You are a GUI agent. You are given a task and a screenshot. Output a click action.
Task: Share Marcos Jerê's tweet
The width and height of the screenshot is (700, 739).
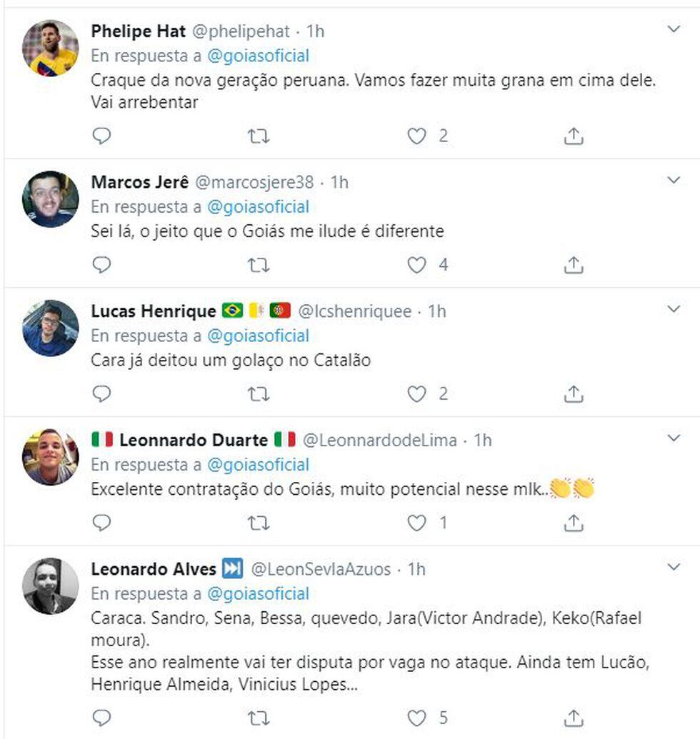(x=574, y=265)
